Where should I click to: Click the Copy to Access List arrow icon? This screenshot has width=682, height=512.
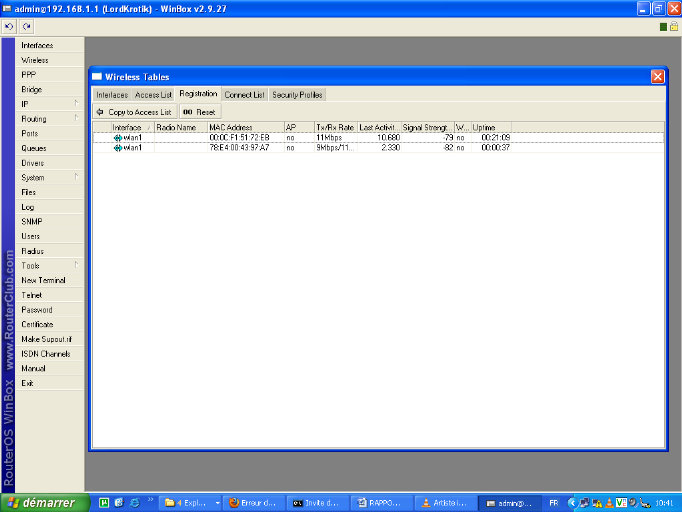pos(100,112)
